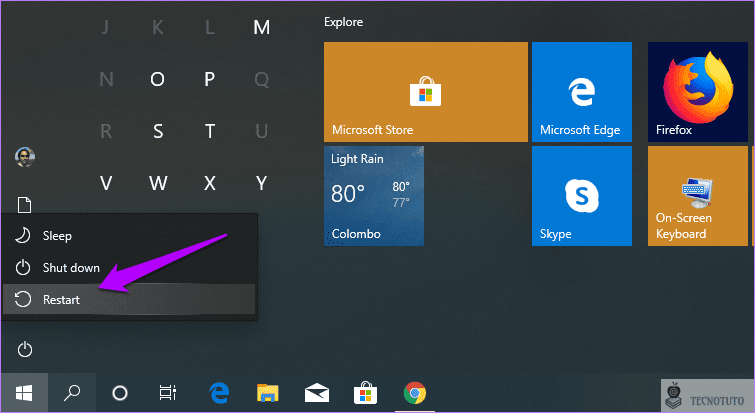Open the Colombo weather tile
Screen dimensions: 755x413
click(x=374, y=196)
